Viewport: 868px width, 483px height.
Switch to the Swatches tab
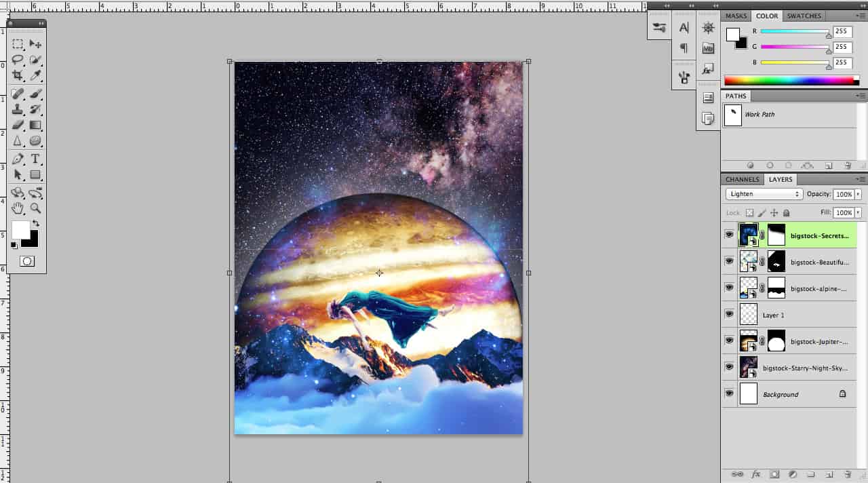coord(804,16)
